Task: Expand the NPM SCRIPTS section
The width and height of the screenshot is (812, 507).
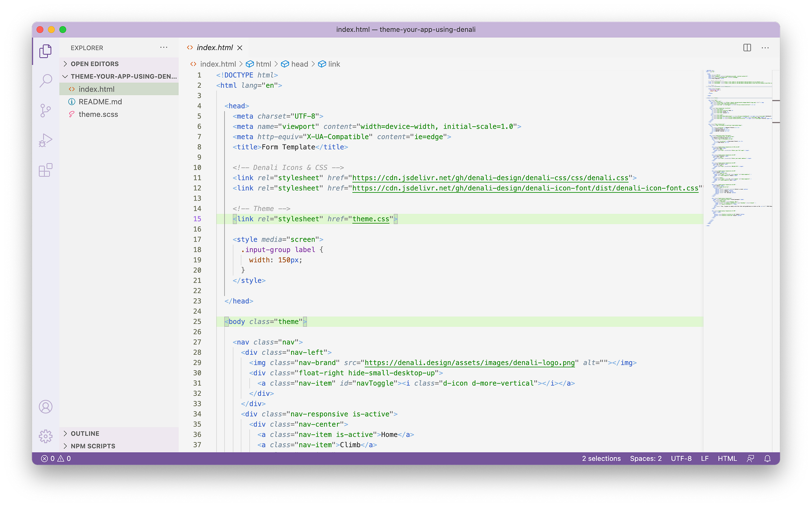Action: point(93,446)
